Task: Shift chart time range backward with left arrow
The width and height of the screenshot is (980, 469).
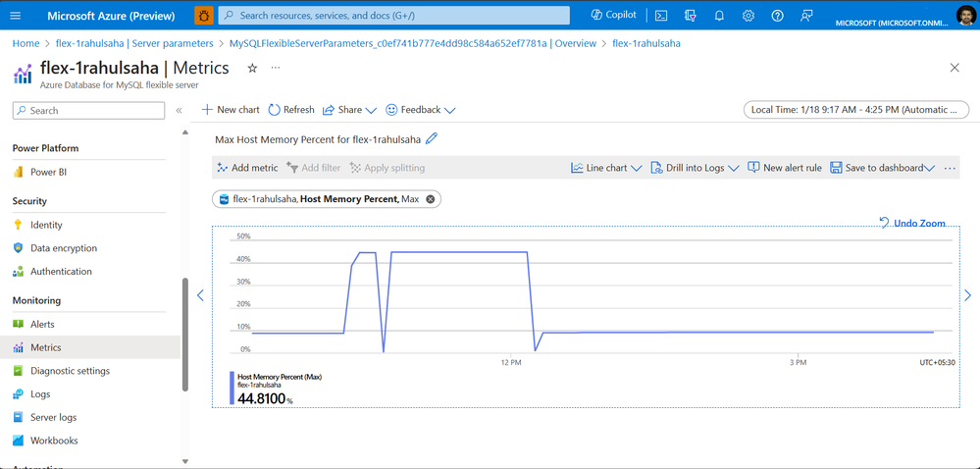Action: click(201, 295)
